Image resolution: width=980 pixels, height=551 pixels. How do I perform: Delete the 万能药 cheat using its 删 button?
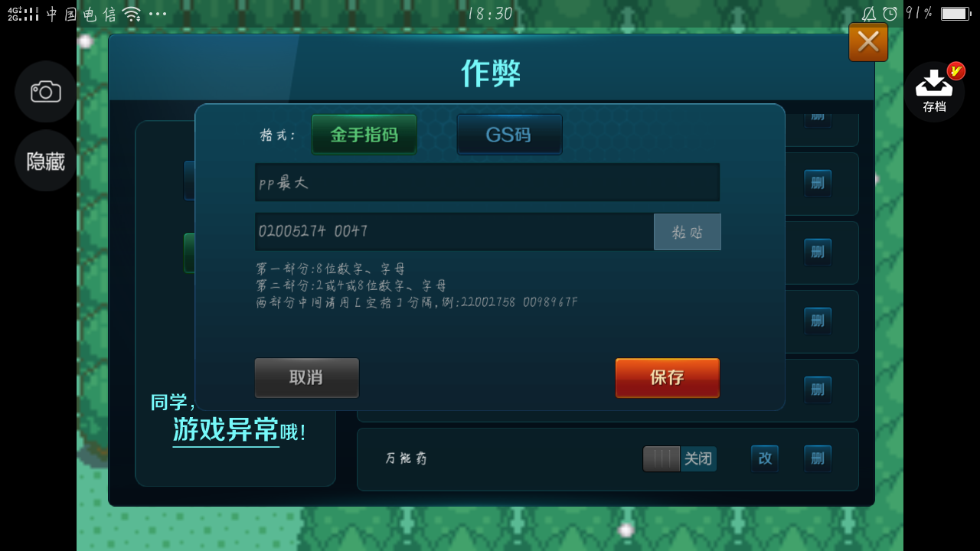click(818, 458)
